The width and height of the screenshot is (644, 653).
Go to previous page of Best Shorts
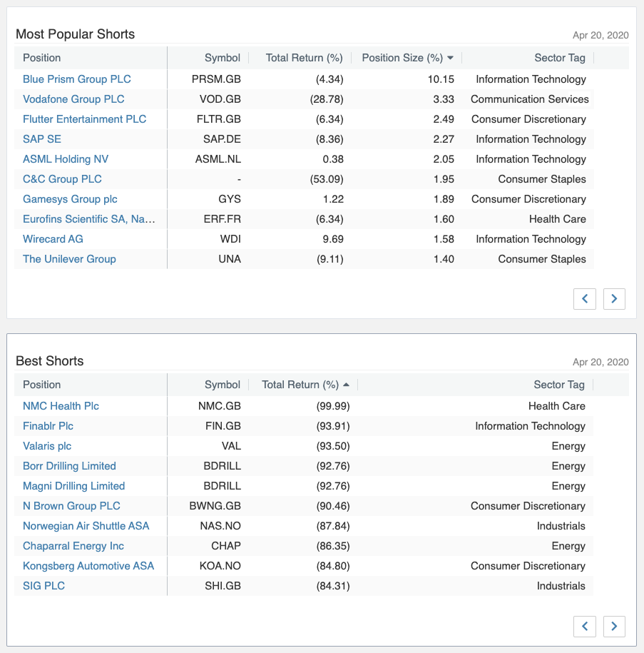pos(585,626)
